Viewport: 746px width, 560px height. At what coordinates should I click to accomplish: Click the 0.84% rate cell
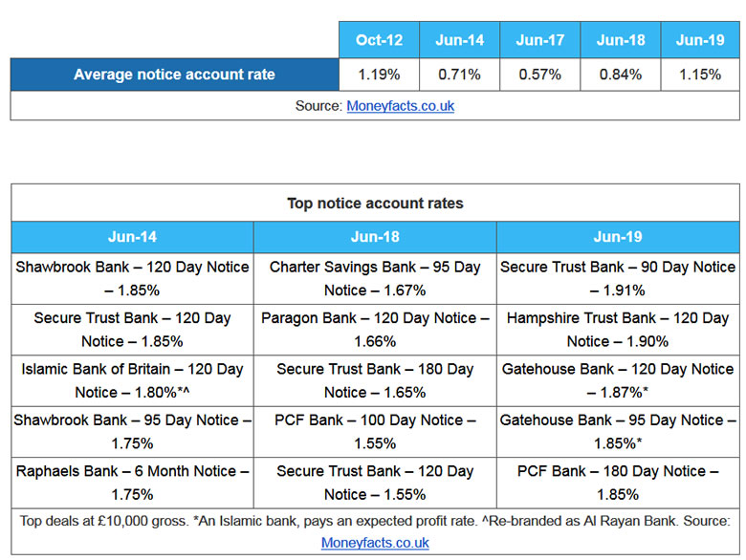[x=620, y=75]
